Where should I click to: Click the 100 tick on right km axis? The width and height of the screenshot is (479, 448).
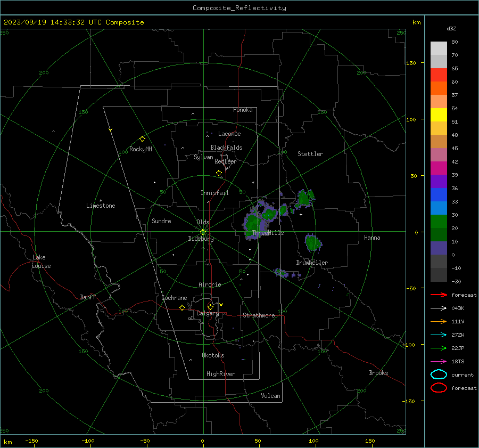click(x=411, y=119)
